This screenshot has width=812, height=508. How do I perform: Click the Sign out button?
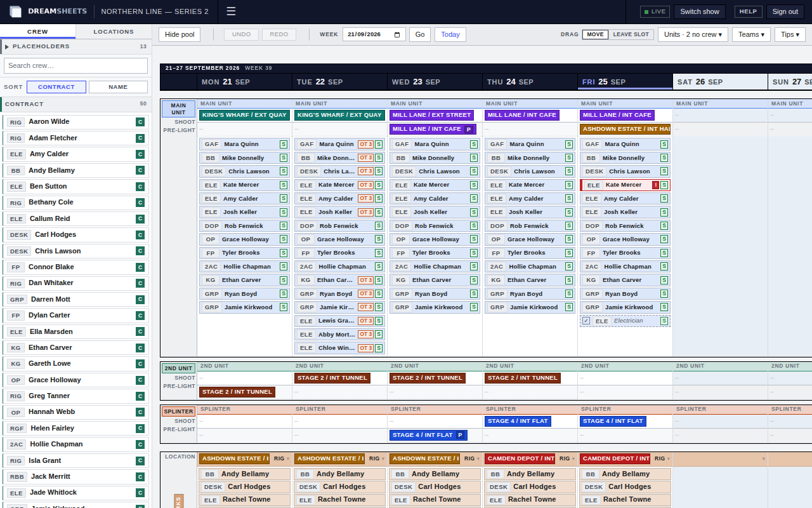point(785,11)
